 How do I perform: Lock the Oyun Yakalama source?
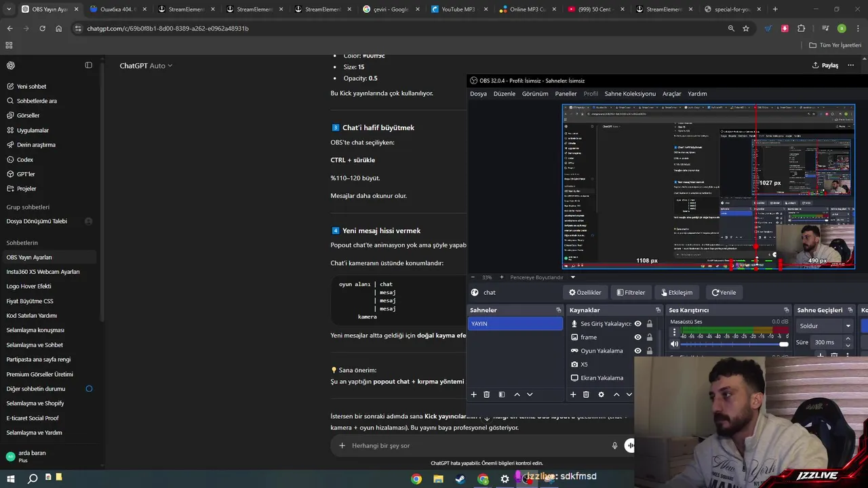650,350
